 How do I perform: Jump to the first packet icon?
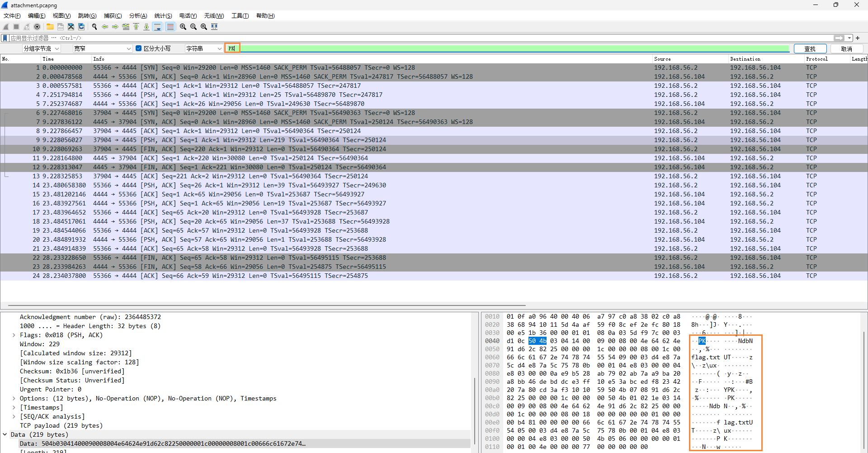coord(136,27)
